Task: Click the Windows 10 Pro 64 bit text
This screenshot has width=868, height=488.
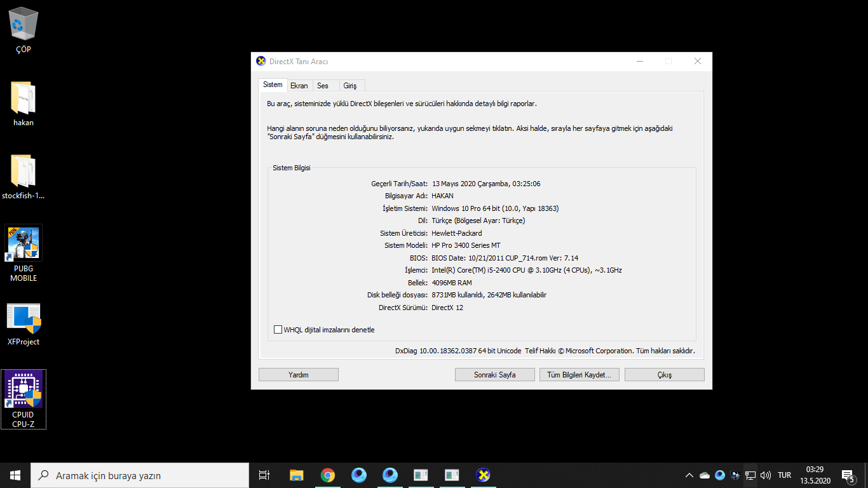Action: click(x=495, y=208)
